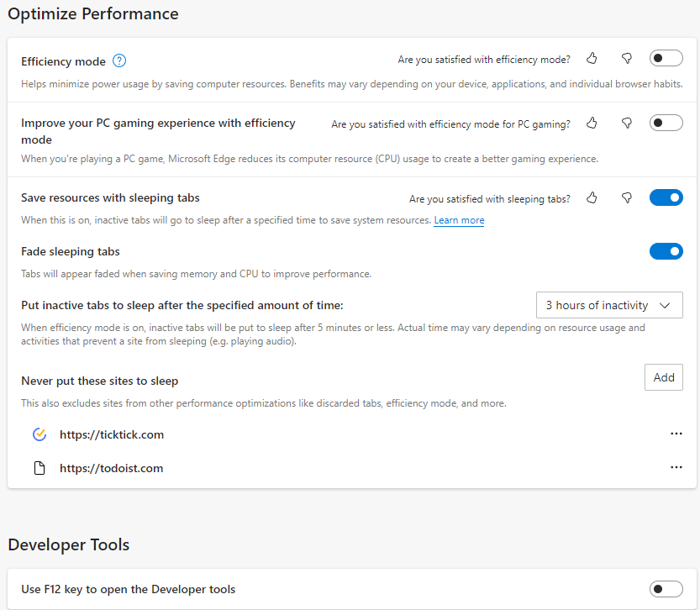Select the https://todoist.com site entry
The height and width of the screenshot is (610, 700).
(x=111, y=468)
